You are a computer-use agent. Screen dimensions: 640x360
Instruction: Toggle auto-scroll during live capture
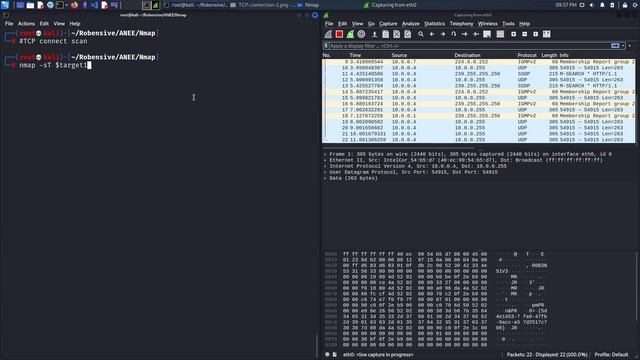(x=487, y=34)
